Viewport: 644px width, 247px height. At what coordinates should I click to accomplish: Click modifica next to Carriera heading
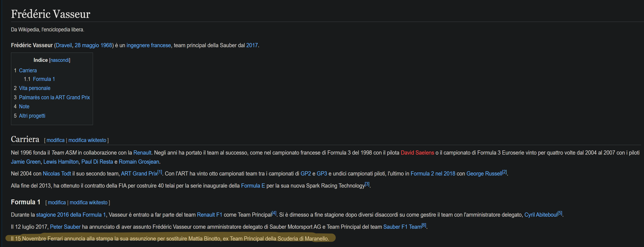pos(56,140)
